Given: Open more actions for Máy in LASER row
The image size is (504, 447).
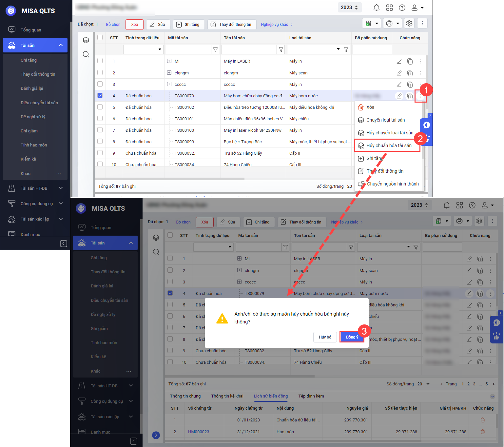Looking at the screenshot, I should pos(420,61).
